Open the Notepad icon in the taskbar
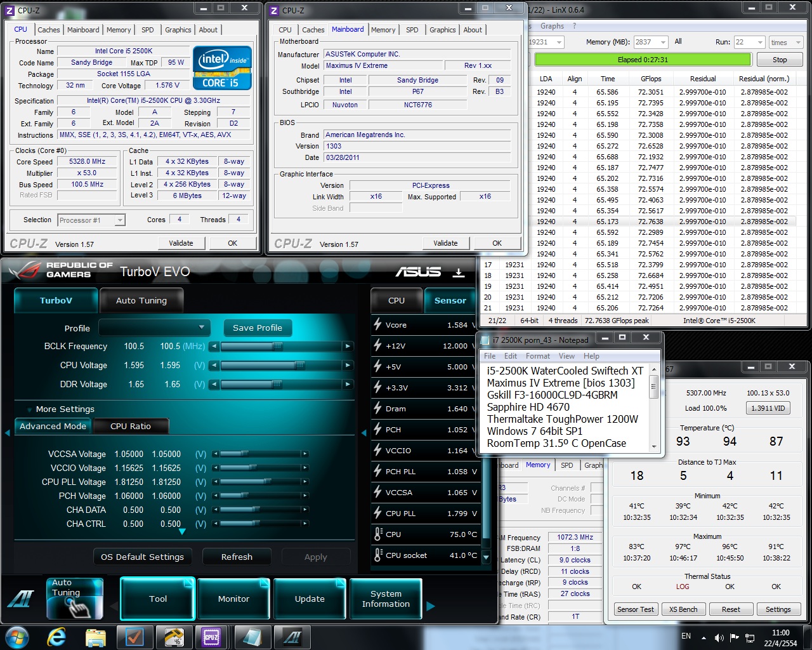Screen dimensions: 812x650 [251, 637]
